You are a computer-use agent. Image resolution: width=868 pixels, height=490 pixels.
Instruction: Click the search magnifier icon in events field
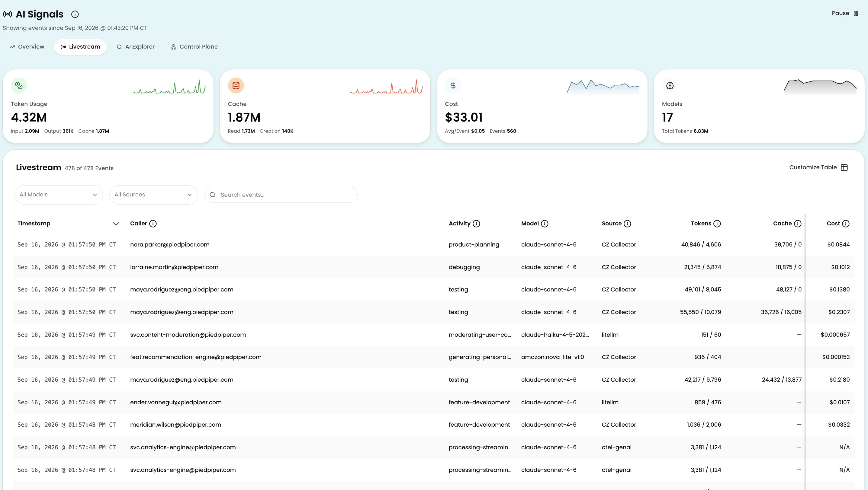(213, 195)
